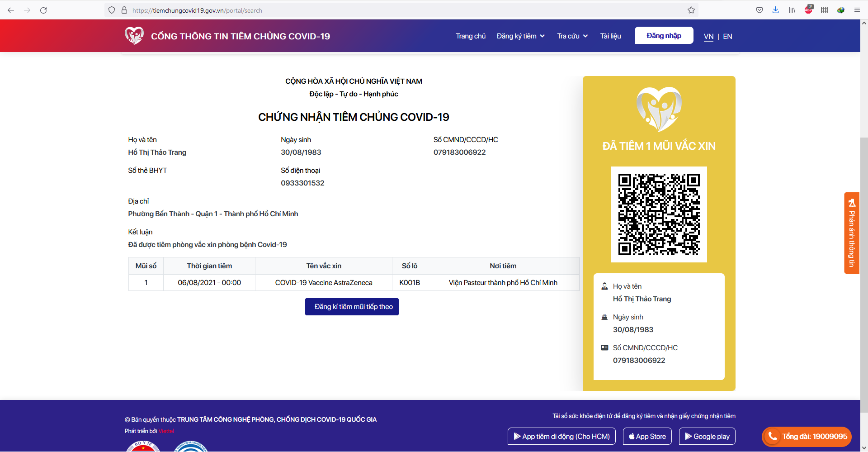Switch language to EN
This screenshot has height=452, width=868.
727,36
